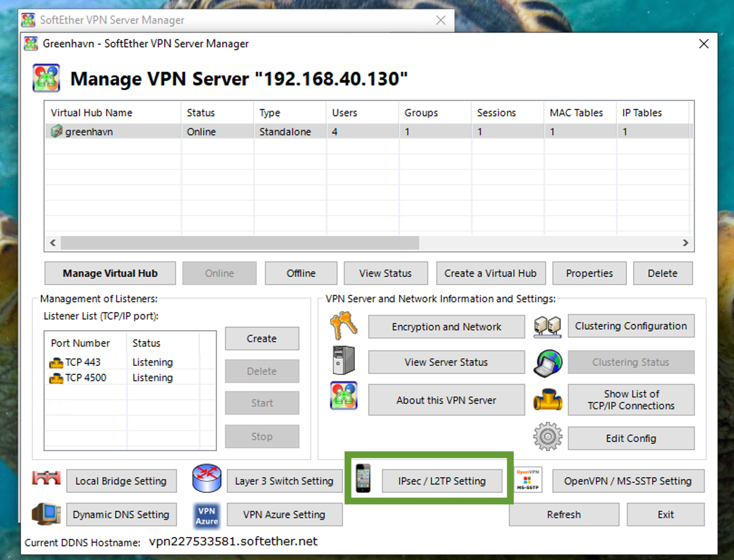Click the Refresh button

point(564,515)
